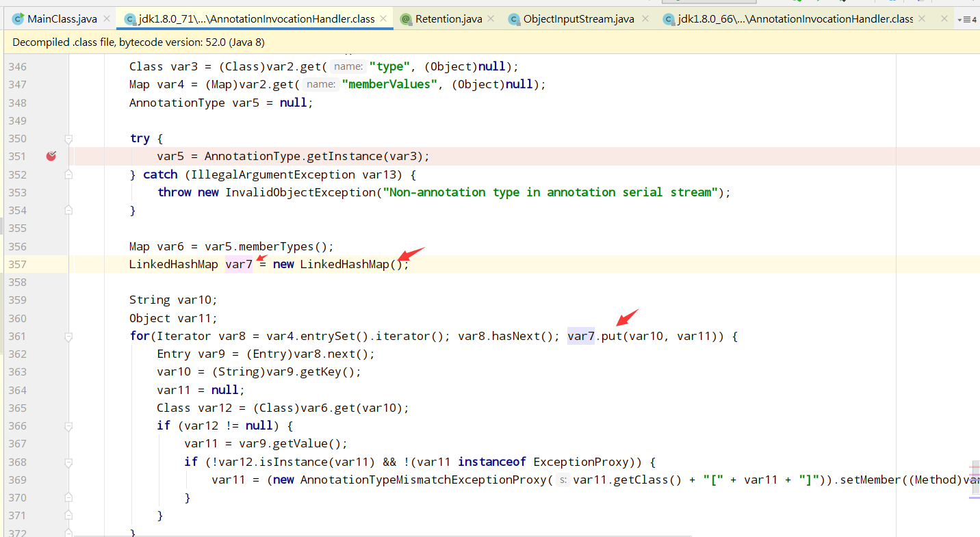Viewport: 980px width, 537px height.
Task: Click the "memberValues" string literal
Action: pos(389,84)
